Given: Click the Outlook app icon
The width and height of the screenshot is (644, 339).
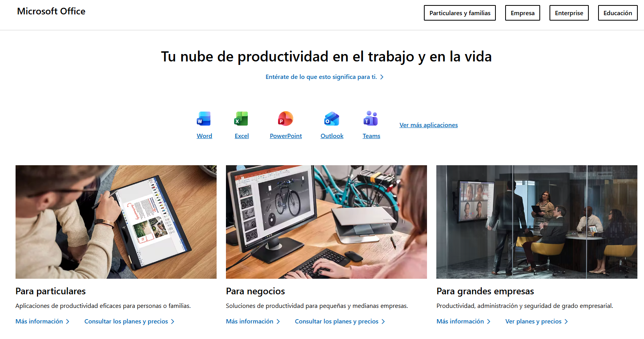Looking at the screenshot, I should tap(332, 119).
